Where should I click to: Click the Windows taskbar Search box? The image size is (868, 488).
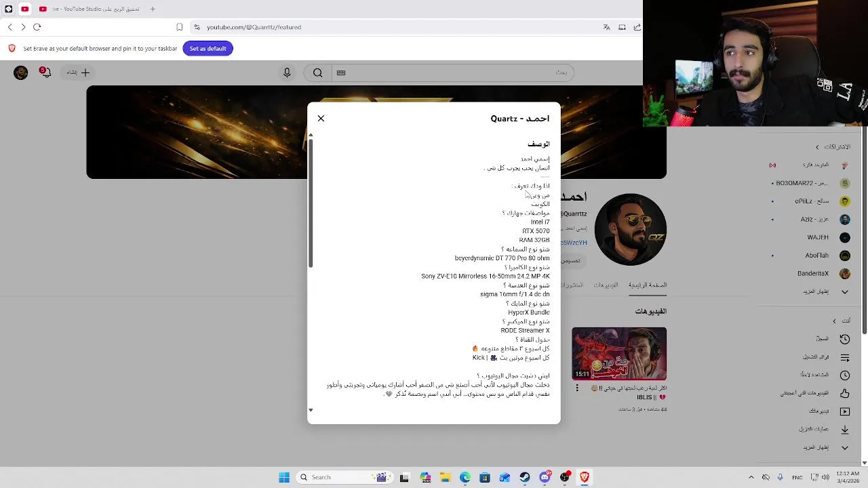[343, 477]
